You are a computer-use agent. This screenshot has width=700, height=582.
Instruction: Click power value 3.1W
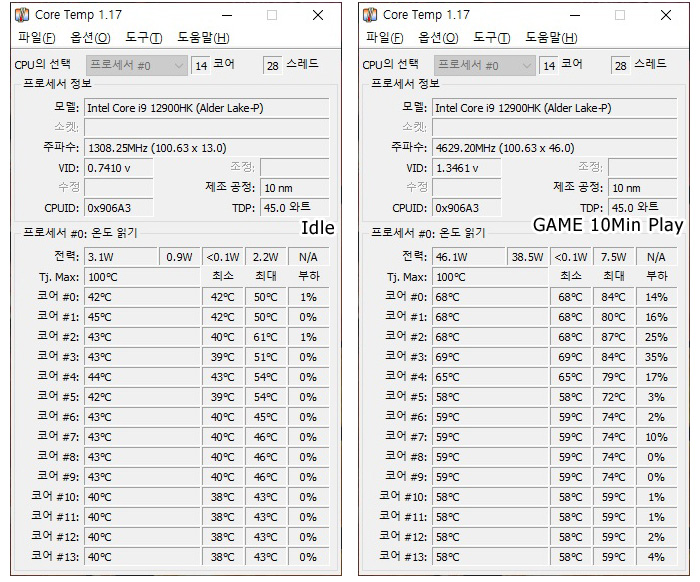pos(121,257)
